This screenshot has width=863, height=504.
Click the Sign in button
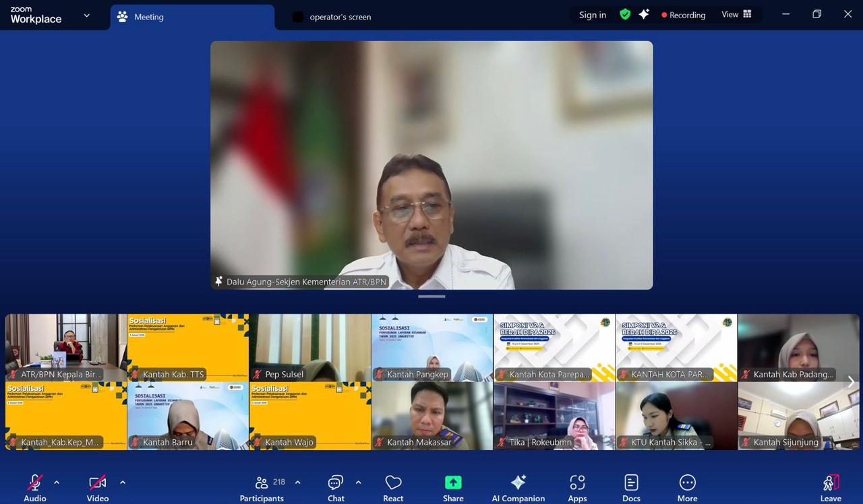[x=592, y=15]
